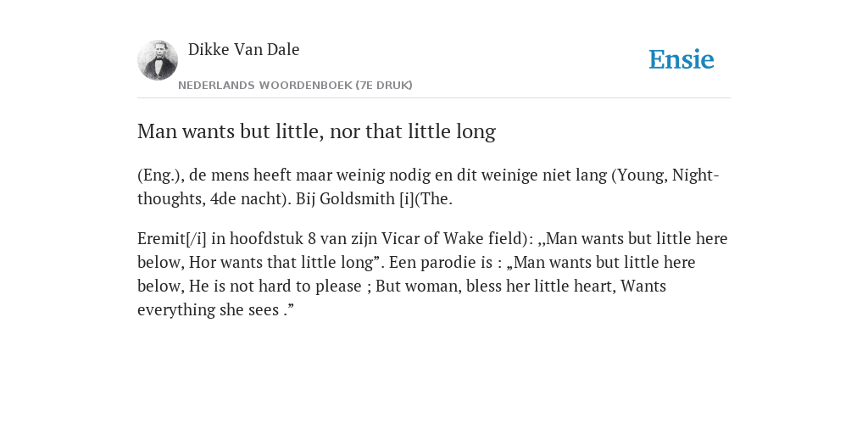The width and height of the screenshot is (868, 434).
Task: Click the Dikke Van Dale portrait avatar
Action: [x=158, y=60]
